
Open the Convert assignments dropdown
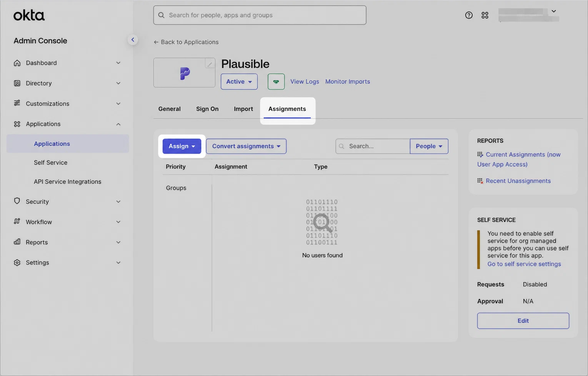point(246,146)
